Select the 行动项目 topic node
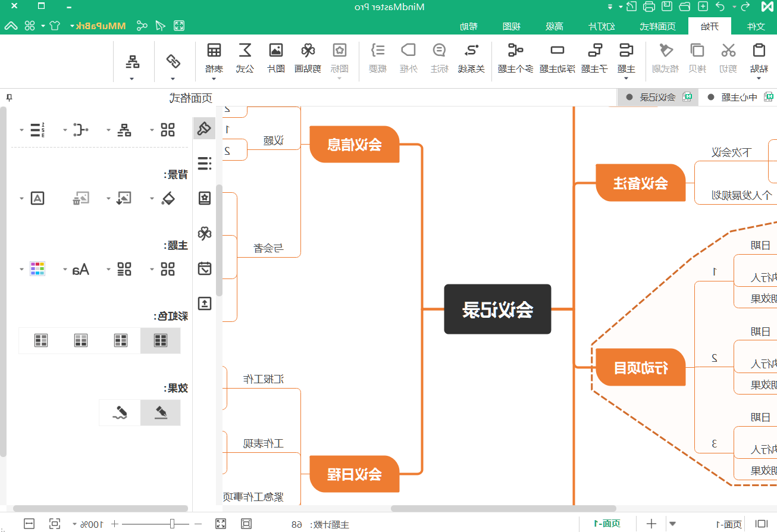 641,368
